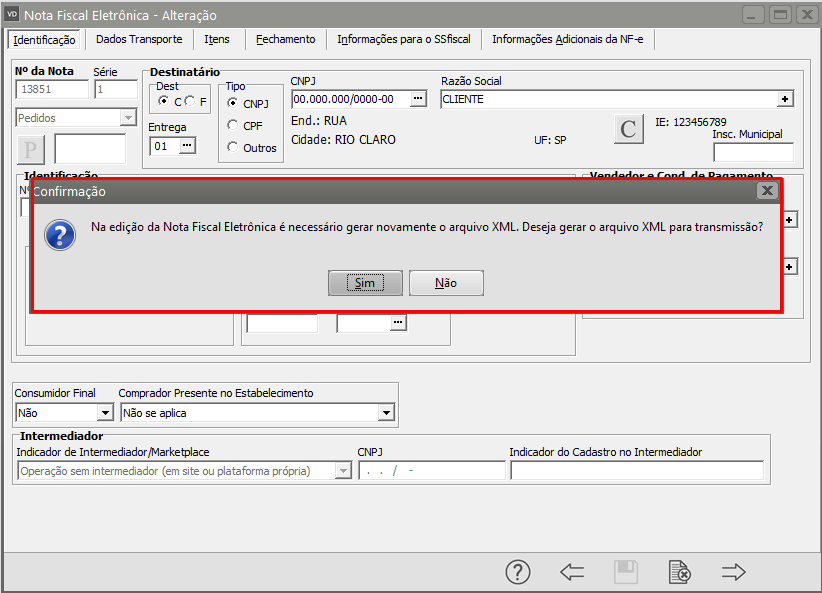Switch to the Dados Transporte tab
Viewport: 822px width, 593px height.
click(x=139, y=39)
